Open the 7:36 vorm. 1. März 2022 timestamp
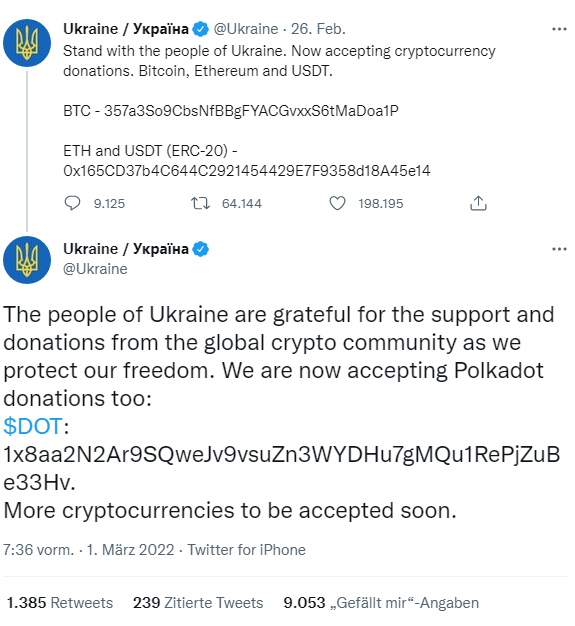The image size is (575, 626). click(89, 550)
